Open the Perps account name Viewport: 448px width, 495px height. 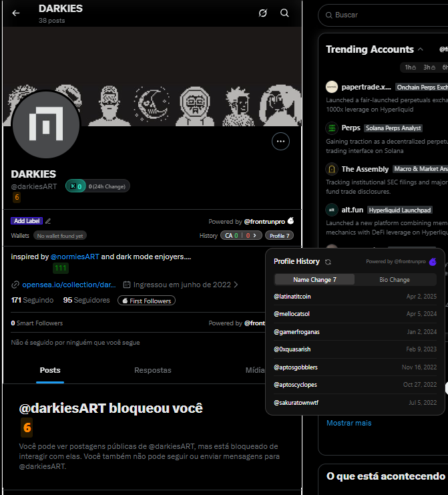[351, 128]
